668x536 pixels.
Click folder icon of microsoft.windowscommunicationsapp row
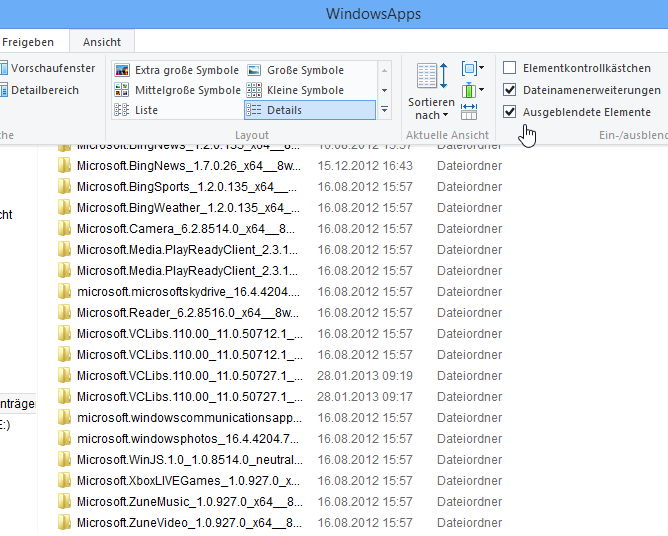pos(64,418)
